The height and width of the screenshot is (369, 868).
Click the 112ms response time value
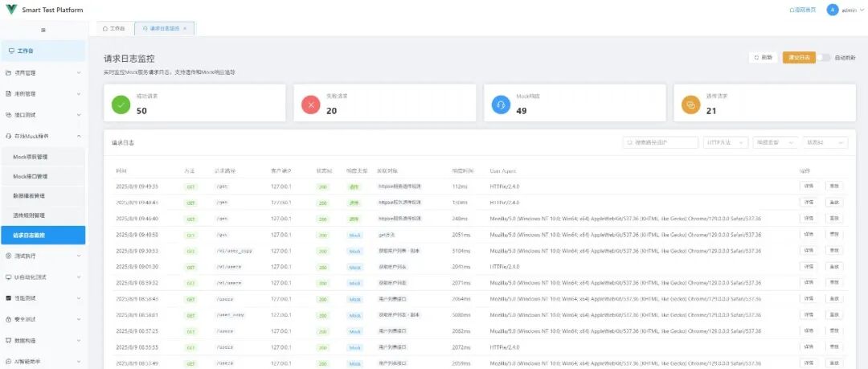pos(459,187)
